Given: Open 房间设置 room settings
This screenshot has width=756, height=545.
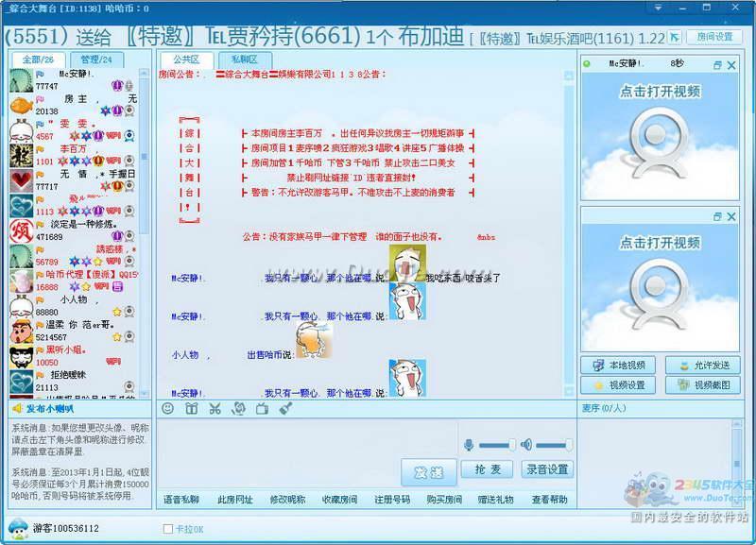Looking at the screenshot, I should click(713, 37).
